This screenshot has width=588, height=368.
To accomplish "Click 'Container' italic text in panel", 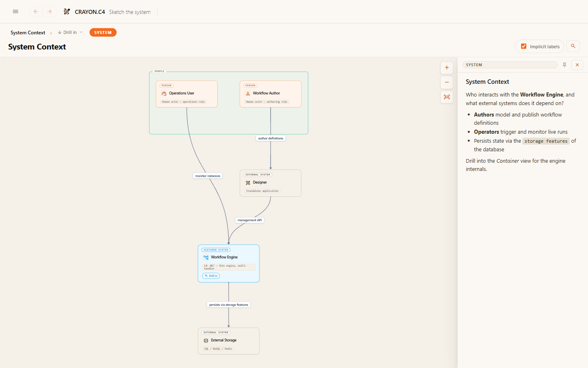I will click(508, 161).
